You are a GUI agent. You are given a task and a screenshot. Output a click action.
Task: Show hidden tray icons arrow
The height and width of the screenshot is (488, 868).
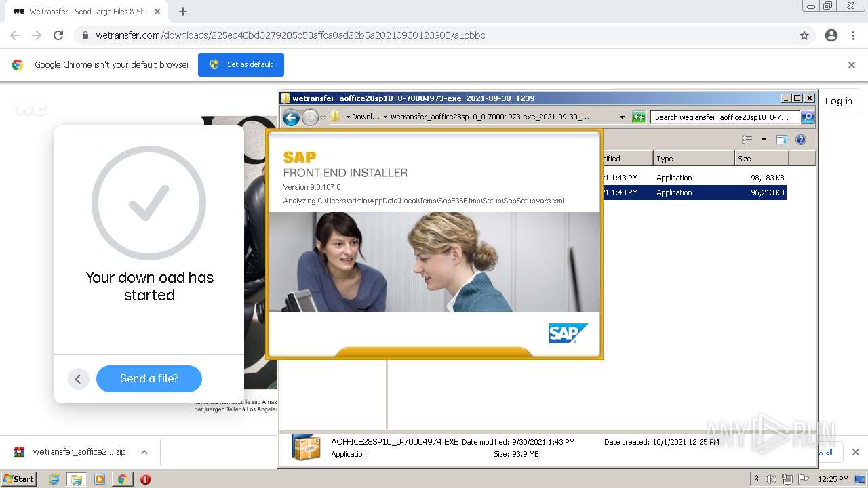756,479
